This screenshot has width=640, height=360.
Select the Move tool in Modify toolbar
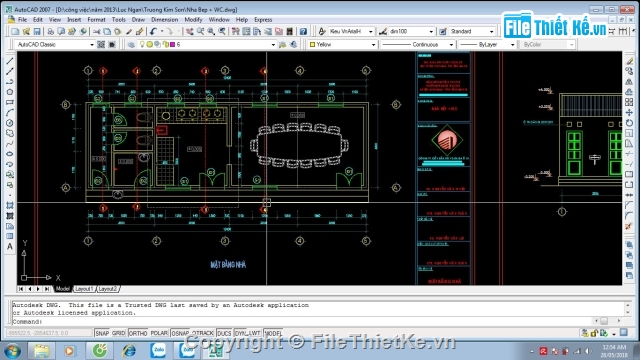click(629, 113)
